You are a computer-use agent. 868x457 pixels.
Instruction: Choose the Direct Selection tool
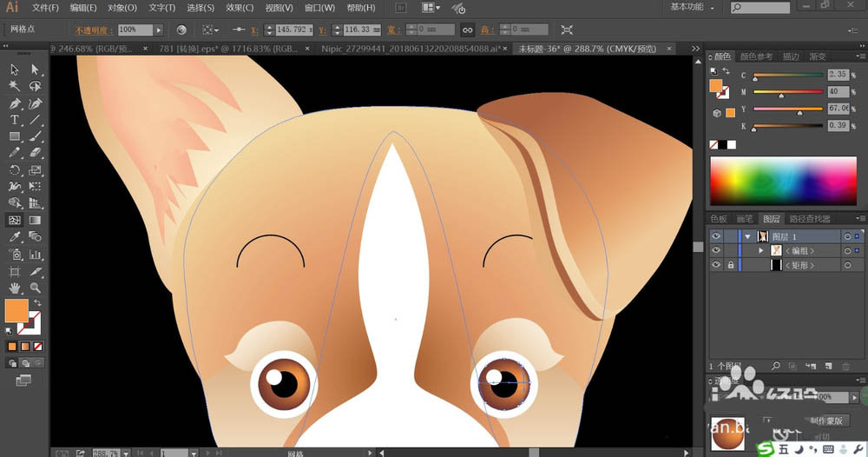36,70
